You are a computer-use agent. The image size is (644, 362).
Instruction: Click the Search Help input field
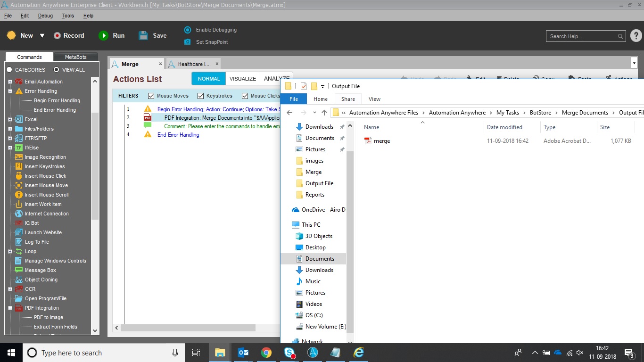tap(583, 36)
